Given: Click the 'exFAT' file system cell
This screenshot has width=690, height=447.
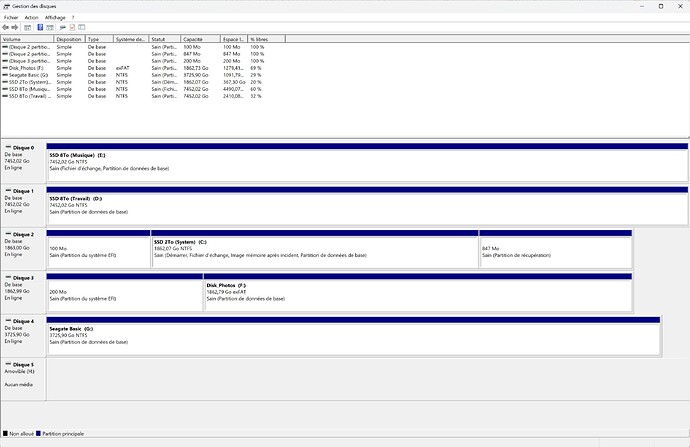Looking at the screenshot, I should [x=122, y=68].
